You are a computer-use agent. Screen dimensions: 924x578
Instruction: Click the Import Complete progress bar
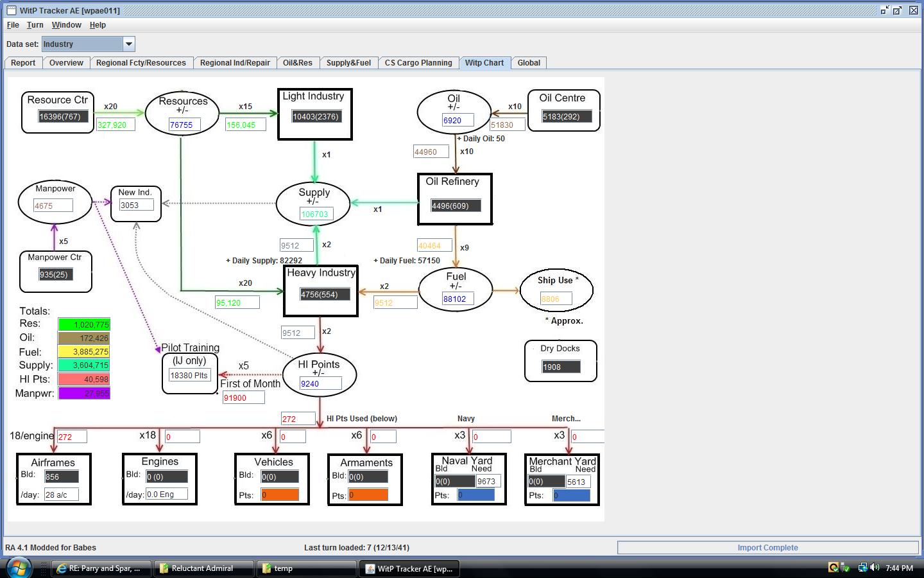coord(767,548)
